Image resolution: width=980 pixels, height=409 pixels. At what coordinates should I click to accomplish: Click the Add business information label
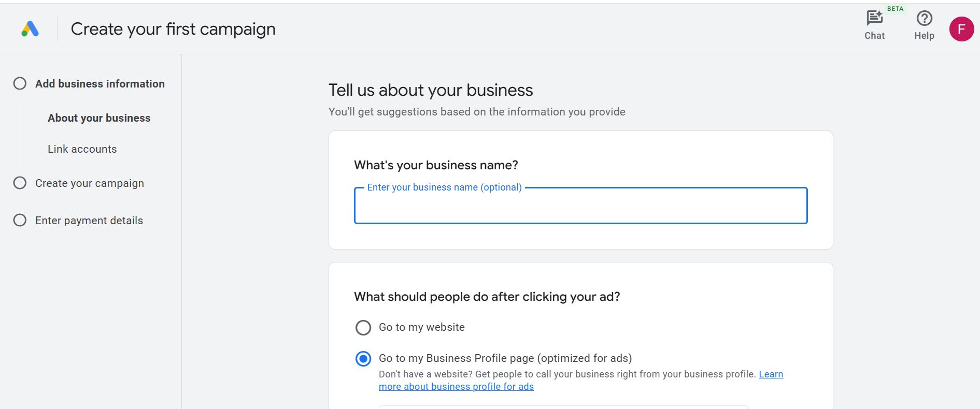(100, 83)
